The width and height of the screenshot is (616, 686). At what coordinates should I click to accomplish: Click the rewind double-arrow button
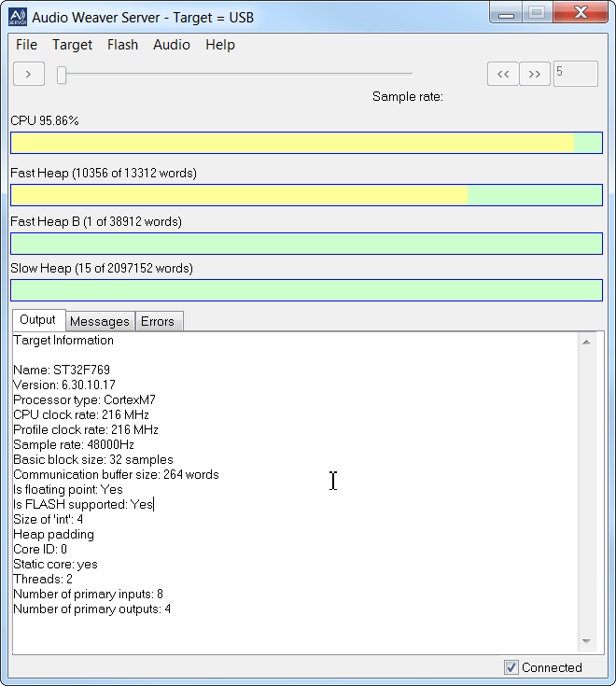tap(503, 75)
